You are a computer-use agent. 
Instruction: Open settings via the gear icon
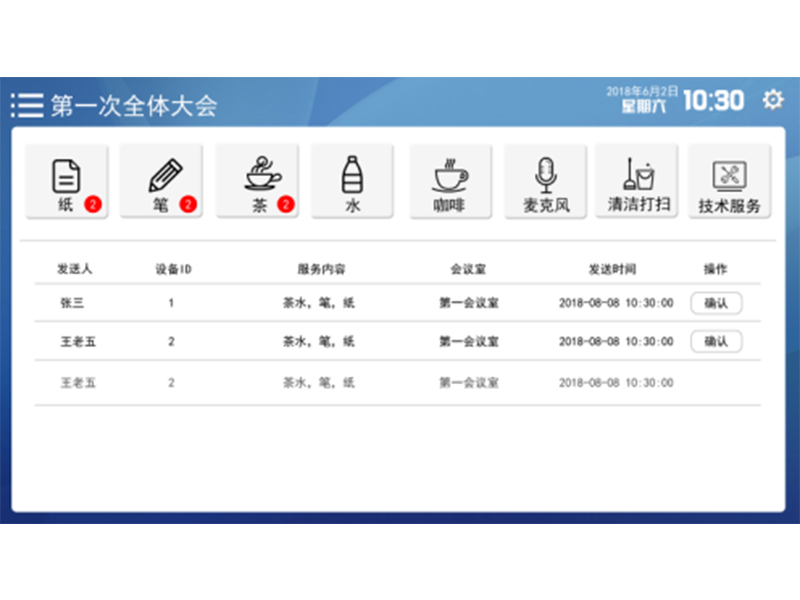[772, 100]
